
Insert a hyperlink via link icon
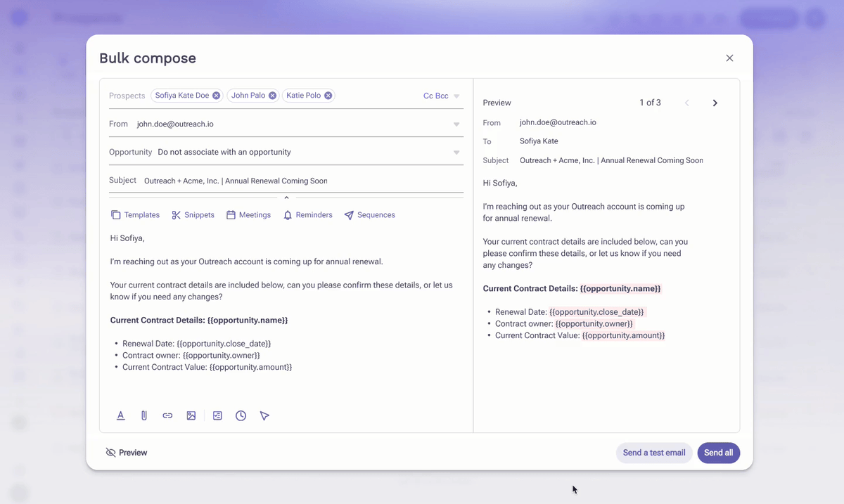click(x=167, y=415)
